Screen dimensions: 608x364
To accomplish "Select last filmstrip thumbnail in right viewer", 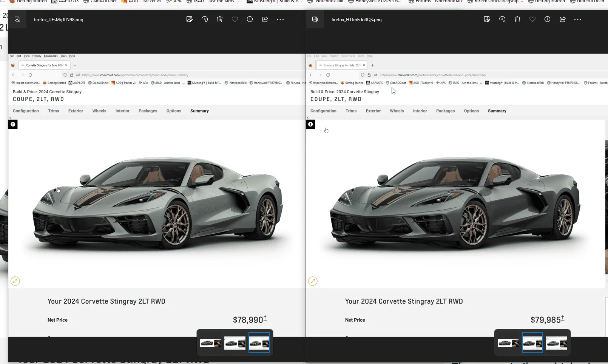I will [x=557, y=343].
